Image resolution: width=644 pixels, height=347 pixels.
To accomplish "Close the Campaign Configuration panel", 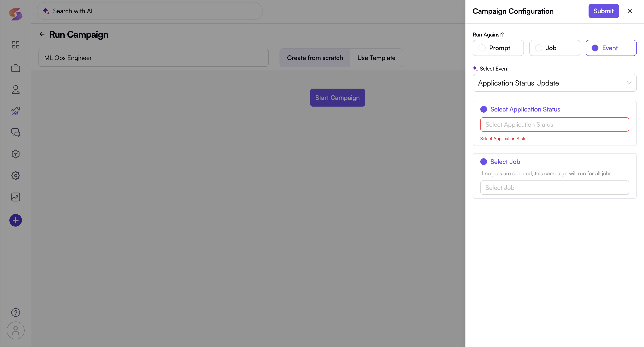I will point(629,11).
